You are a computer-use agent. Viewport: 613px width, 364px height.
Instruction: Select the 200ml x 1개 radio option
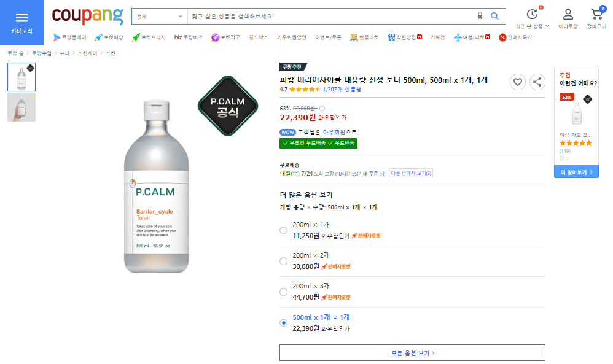coord(283,230)
